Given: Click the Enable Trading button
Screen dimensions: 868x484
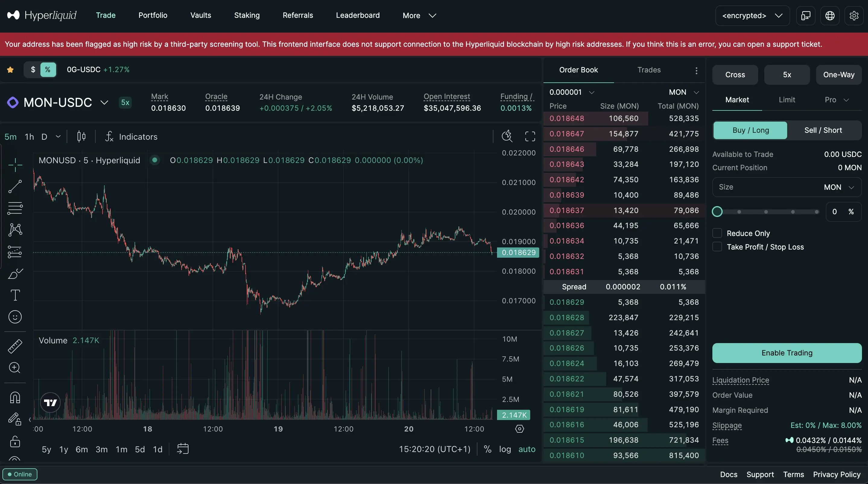Looking at the screenshot, I should click(x=787, y=353).
